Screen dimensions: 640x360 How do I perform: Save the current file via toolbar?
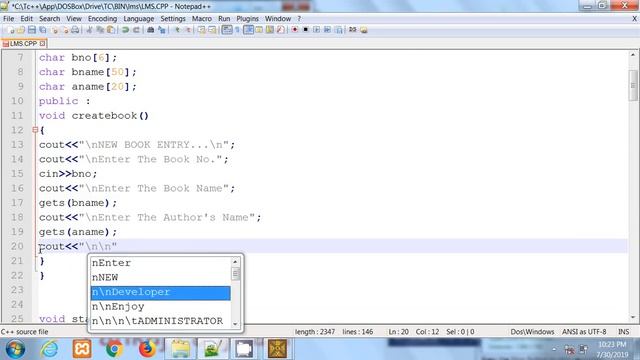pos(32,30)
